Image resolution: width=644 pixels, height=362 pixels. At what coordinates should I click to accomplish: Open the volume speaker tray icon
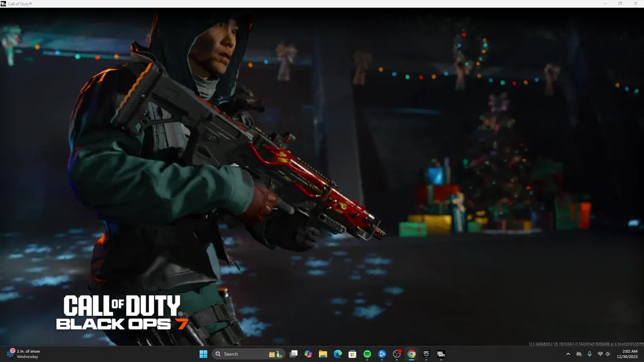tap(608, 354)
